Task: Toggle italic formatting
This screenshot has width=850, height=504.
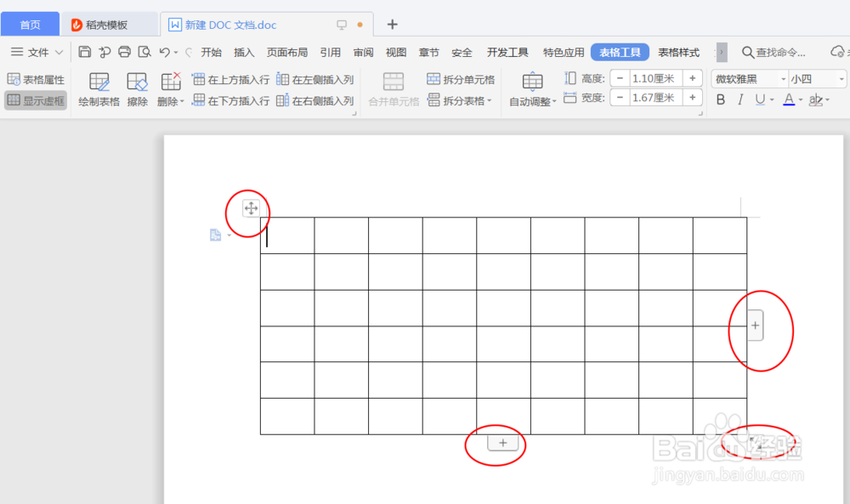Action: coord(741,99)
